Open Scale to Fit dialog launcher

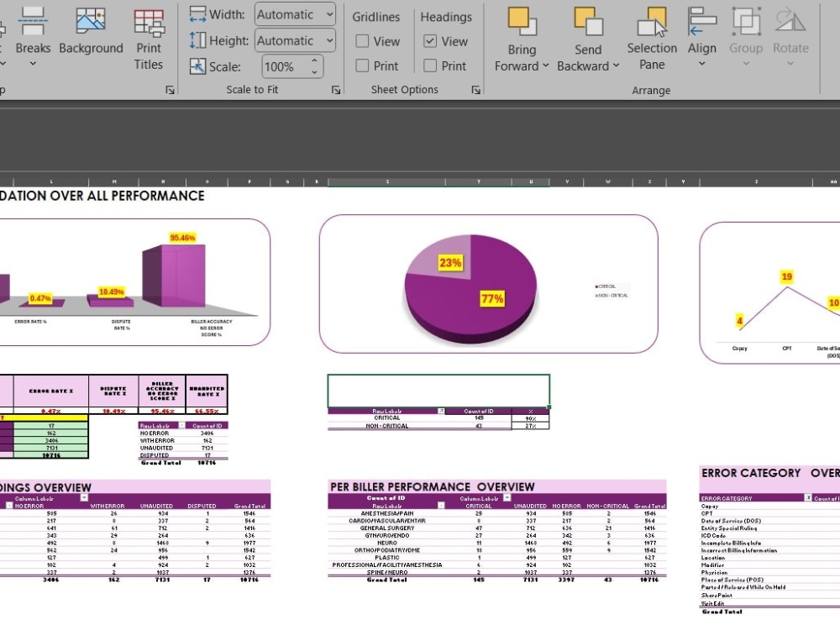336,90
